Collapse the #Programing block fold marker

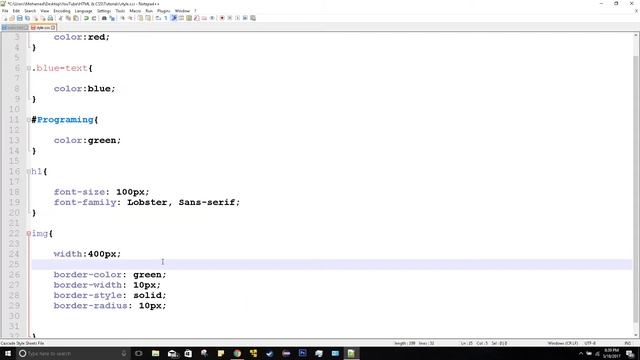tap(29, 120)
